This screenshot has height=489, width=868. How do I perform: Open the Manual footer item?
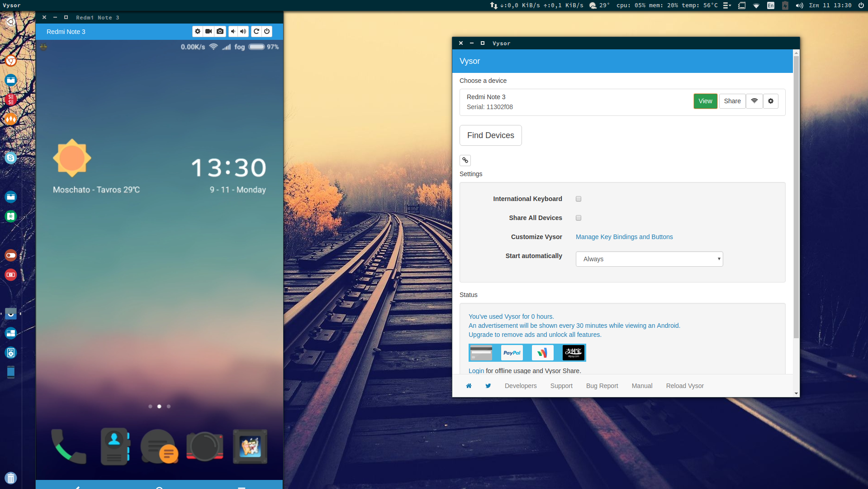click(x=641, y=386)
